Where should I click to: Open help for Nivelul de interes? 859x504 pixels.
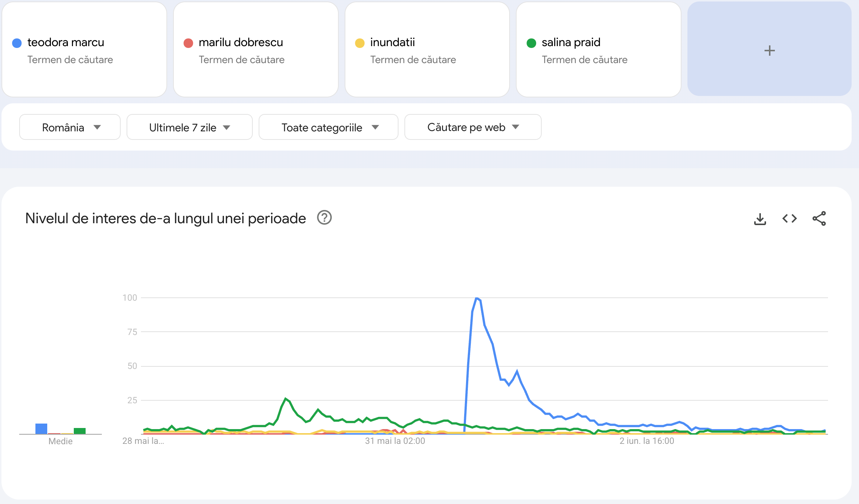pyautogui.click(x=324, y=218)
